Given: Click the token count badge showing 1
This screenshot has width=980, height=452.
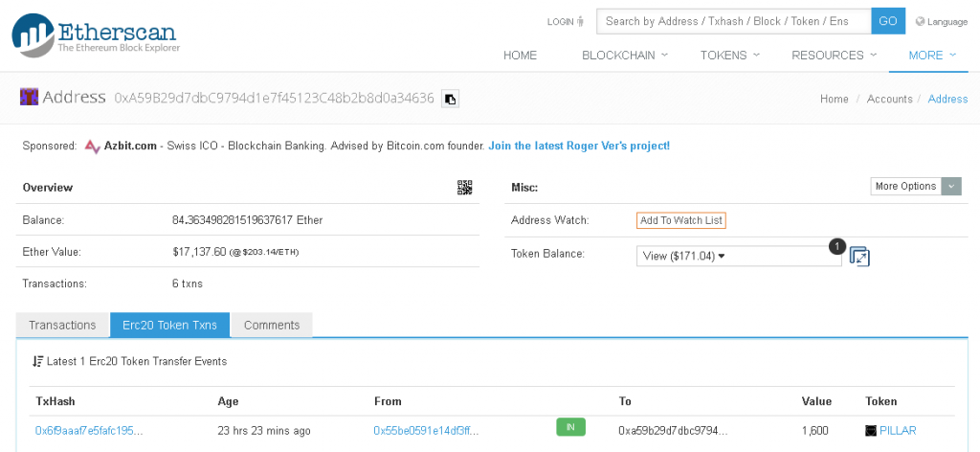Looking at the screenshot, I should tap(836, 246).
